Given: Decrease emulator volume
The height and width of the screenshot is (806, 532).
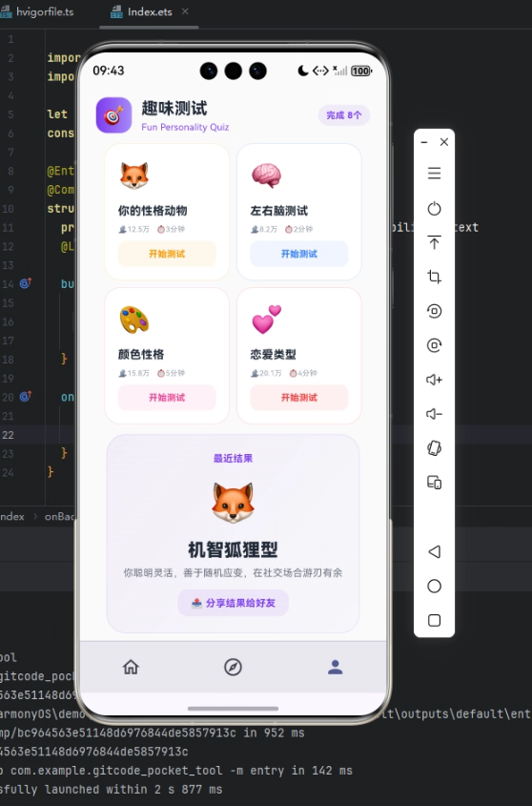Looking at the screenshot, I should point(434,414).
